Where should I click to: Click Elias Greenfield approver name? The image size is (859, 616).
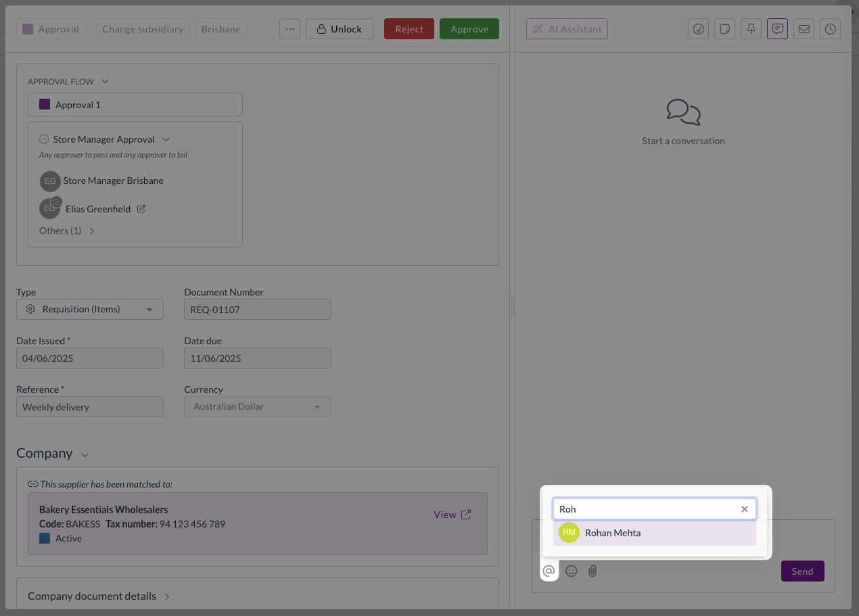pos(98,209)
